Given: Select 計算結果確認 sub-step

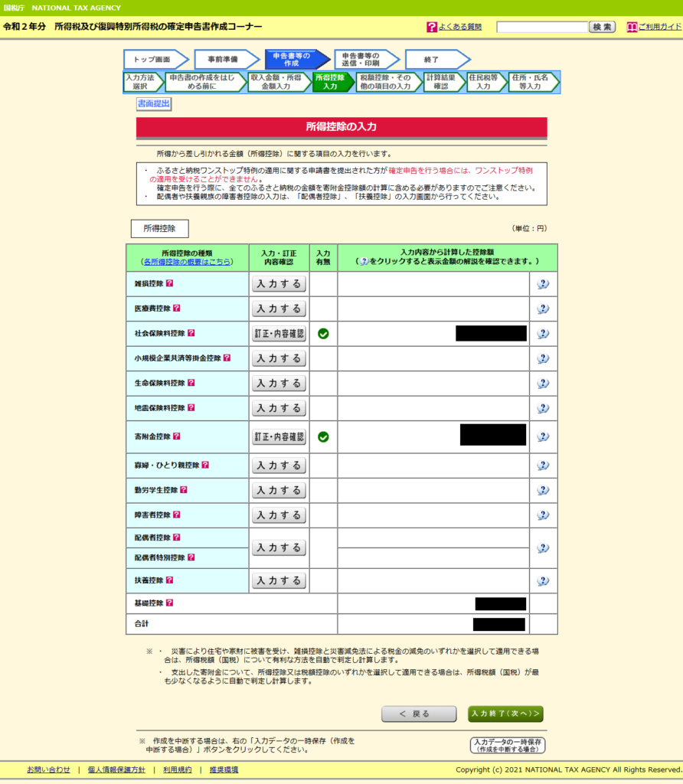Looking at the screenshot, I should (x=444, y=82).
